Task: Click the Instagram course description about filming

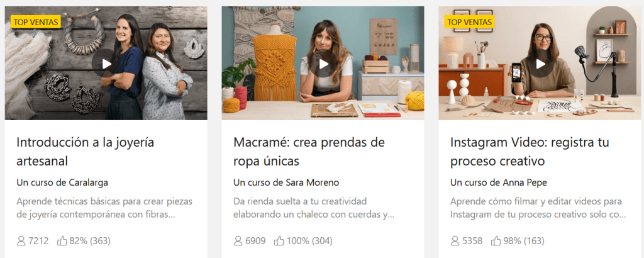Action: (x=538, y=208)
